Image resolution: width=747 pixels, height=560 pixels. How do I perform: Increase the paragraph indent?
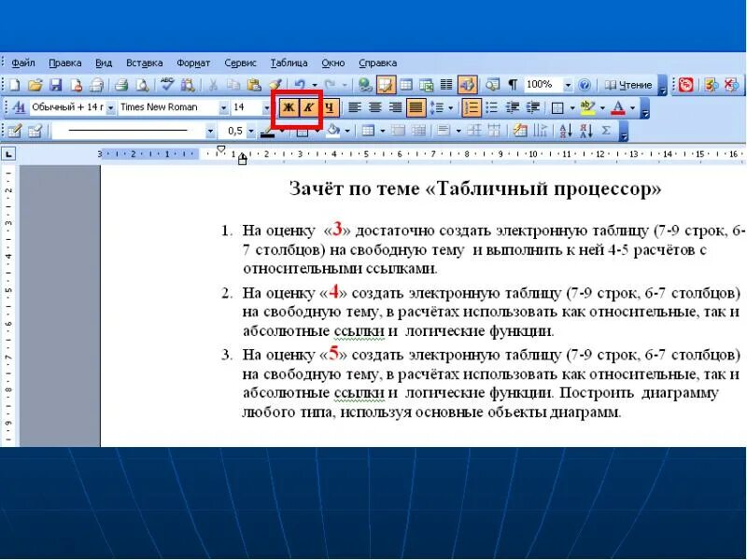pos(533,108)
